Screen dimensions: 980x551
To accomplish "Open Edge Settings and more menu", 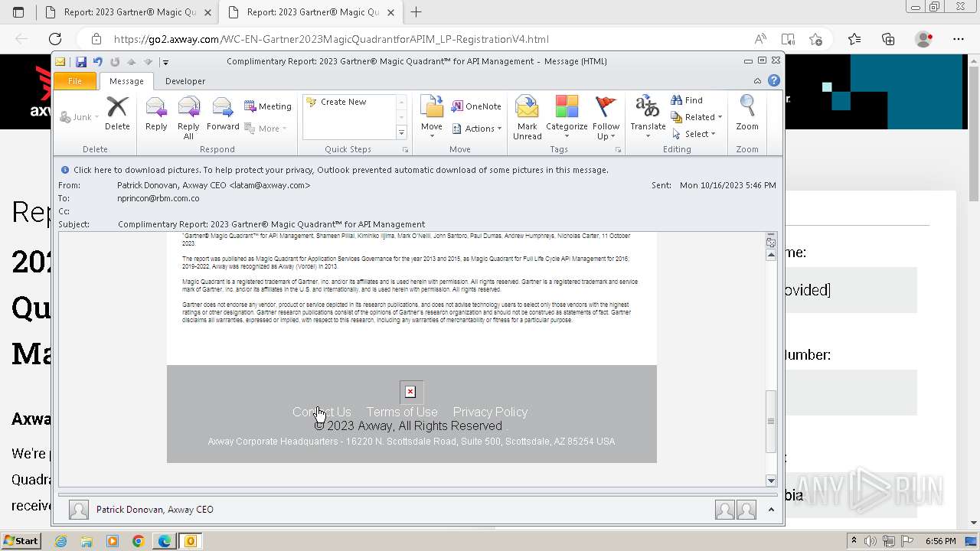I will point(959,39).
